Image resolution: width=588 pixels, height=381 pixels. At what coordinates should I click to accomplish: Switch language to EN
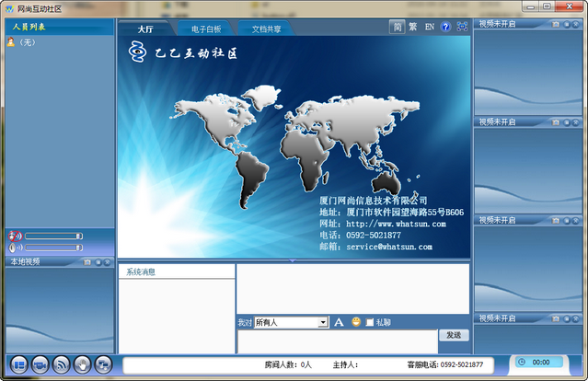[429, 28]
